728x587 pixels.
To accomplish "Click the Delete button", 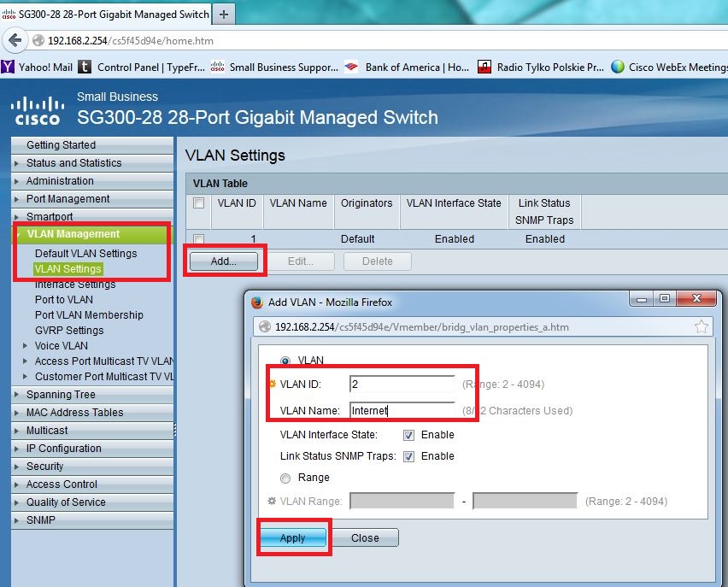I will 378,261.
